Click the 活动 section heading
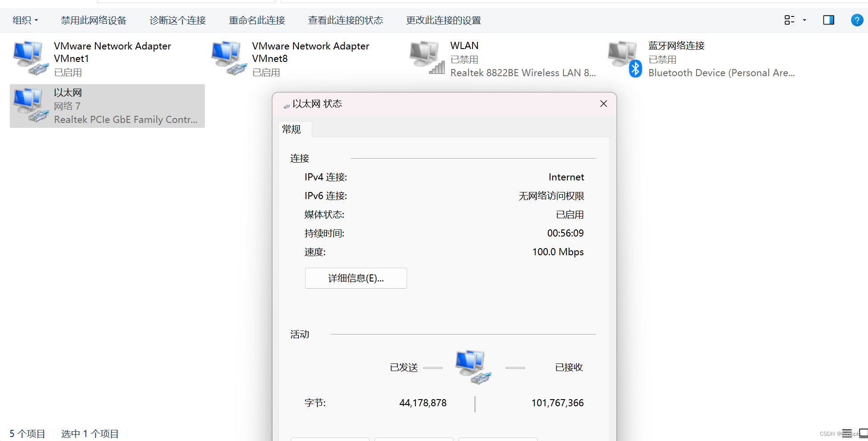Screen dimensions: 868x441 [x=300, y=335]
